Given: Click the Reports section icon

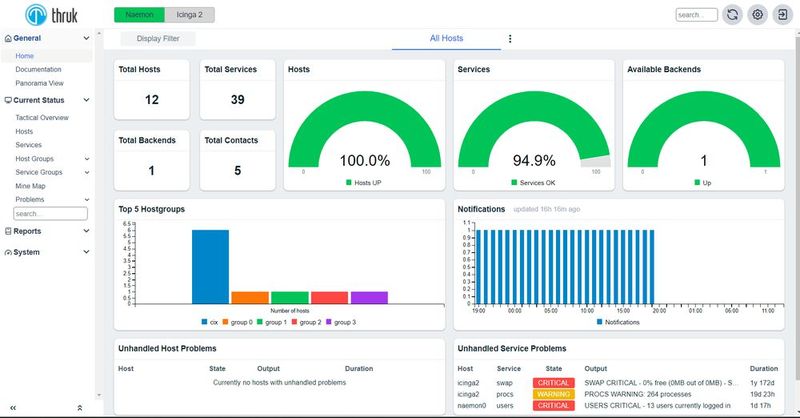Looking at the screenshot, I should tap(8, 231).
